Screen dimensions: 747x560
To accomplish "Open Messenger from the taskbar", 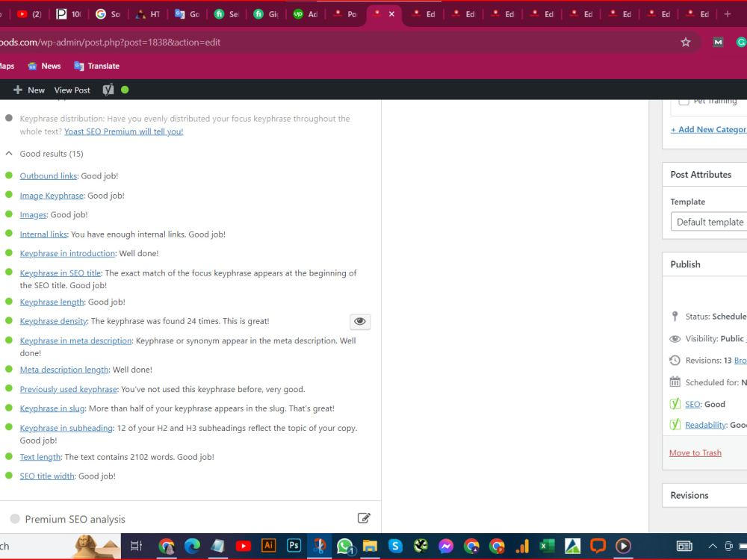I will tap(446, 546).
